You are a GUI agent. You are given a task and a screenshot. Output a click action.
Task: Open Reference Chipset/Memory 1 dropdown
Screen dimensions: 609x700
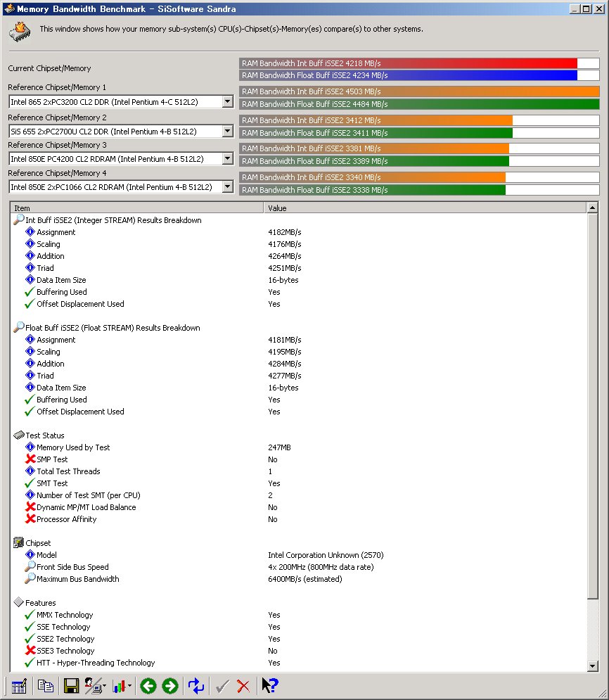pos(228,102)
